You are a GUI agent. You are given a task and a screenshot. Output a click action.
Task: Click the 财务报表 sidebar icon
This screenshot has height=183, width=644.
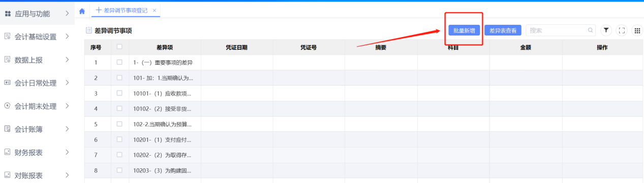8,152
